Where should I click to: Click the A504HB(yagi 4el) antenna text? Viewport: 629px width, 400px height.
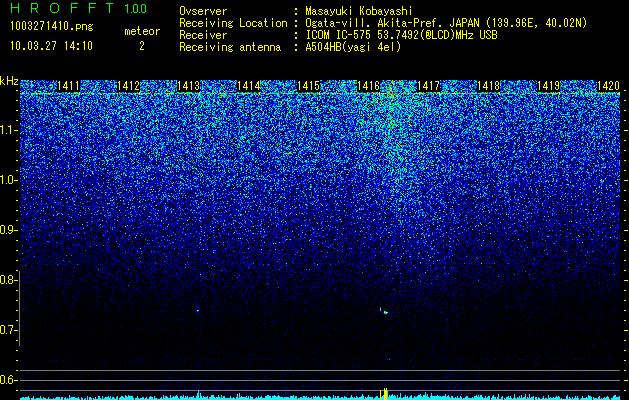pyautogui.click(x=353, y=47)
